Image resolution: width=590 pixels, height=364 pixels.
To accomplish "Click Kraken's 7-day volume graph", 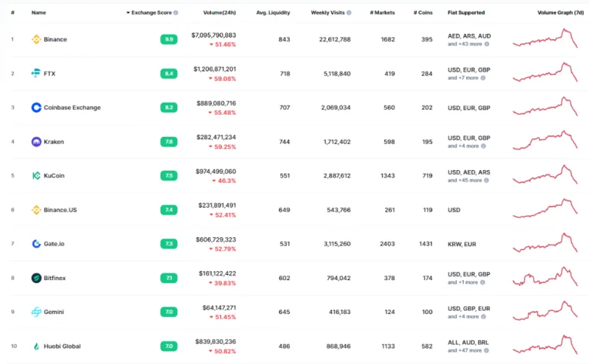I will point(545,140).
